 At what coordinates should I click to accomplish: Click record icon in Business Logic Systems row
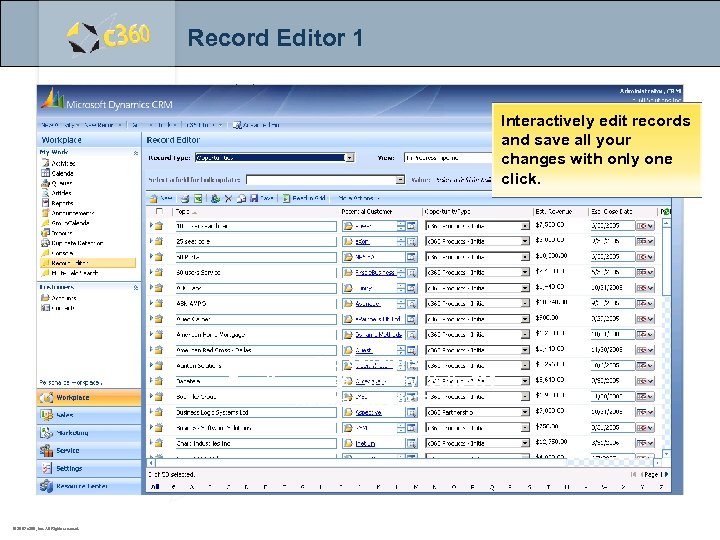tap(159, 412)
